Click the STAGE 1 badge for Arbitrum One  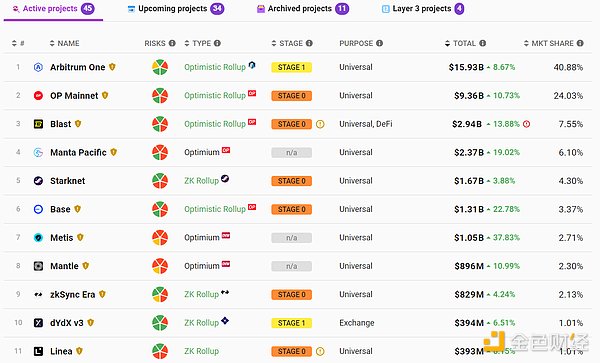(292, 67)
